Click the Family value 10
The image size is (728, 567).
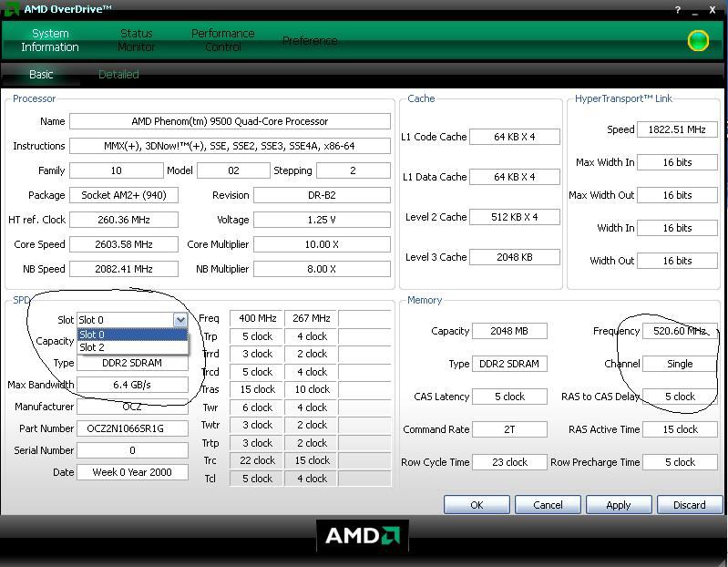(x=117, y=170)
